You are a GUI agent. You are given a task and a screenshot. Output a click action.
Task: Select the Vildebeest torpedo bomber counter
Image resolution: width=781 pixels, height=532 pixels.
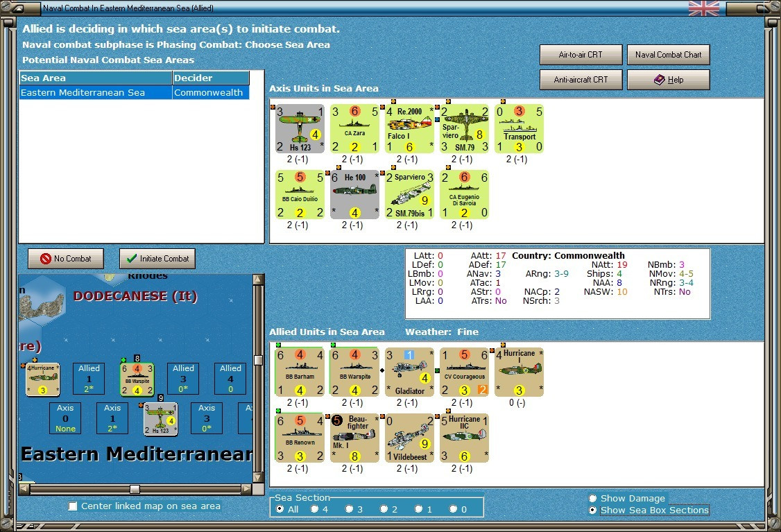tap(409, 438)
